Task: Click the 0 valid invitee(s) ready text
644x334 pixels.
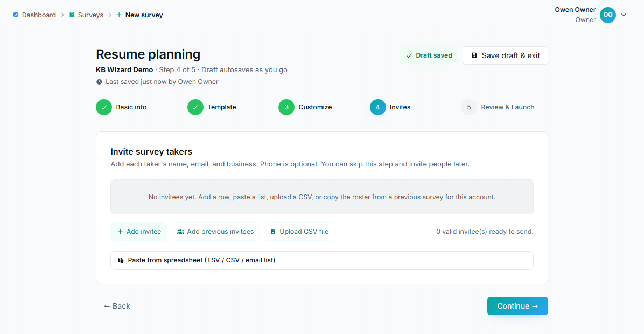Action: click(x=485, y=232)
